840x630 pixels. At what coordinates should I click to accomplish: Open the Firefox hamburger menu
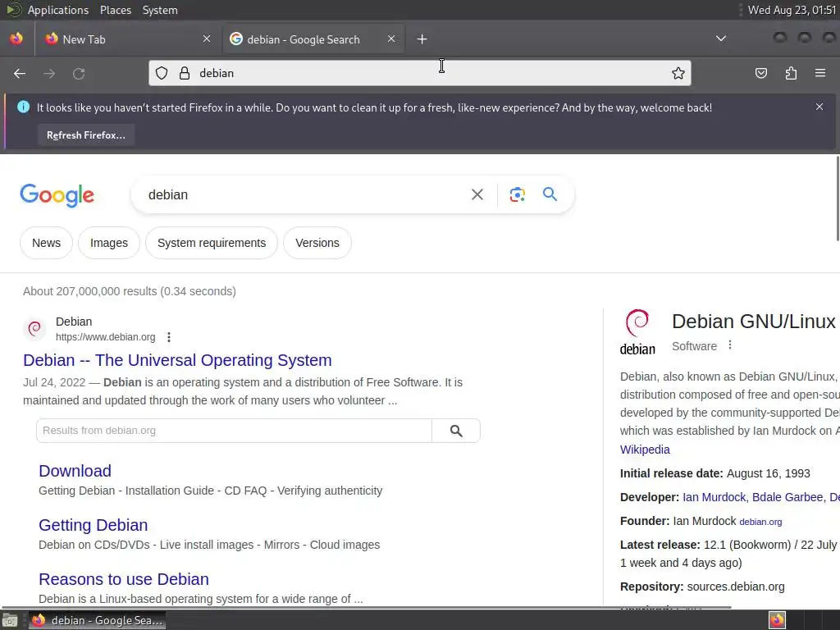click(x=820, y=73)
